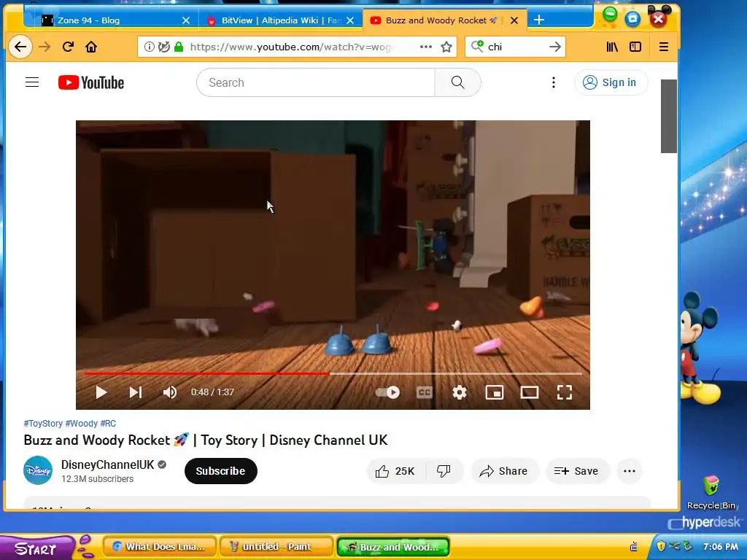This screenshot has height=560, width=747.
Task: Submit the browser search with the arrow
Action: pyautogui.click(x=554, y=47)
